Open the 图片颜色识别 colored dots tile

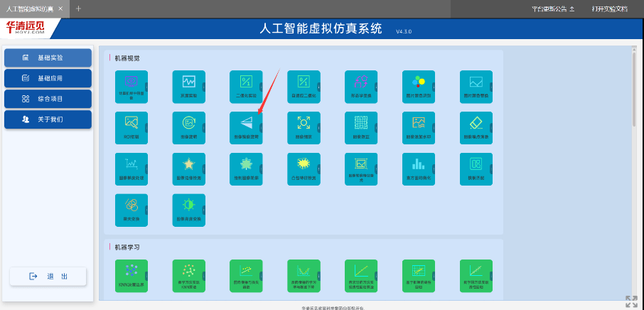pyautogui.click(x=419, y=87)
